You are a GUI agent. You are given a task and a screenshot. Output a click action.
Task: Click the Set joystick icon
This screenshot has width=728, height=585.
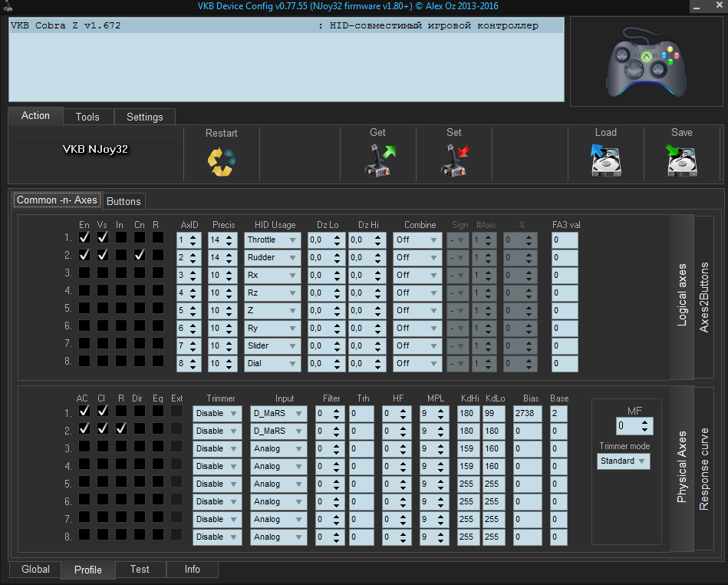455,160
